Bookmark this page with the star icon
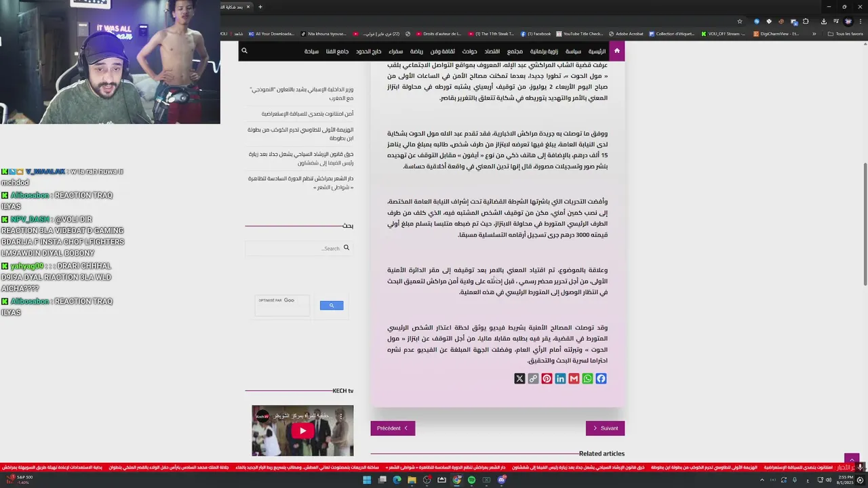 coord(739,21)
